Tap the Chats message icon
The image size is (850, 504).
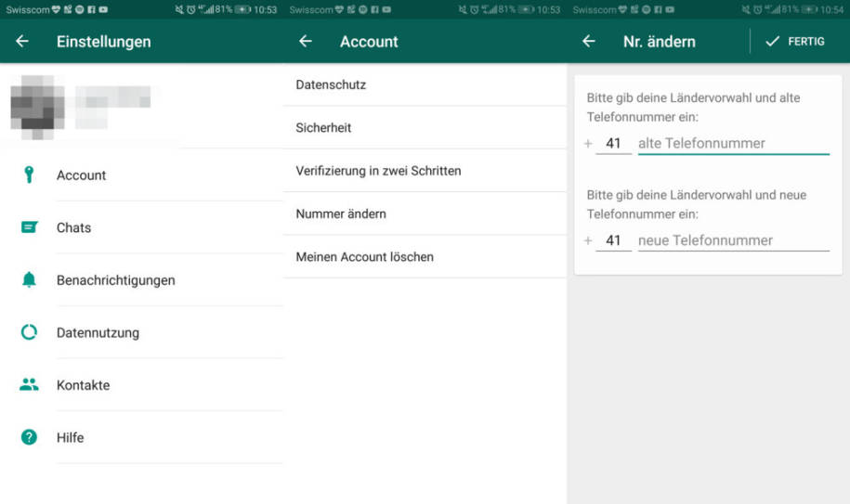click(x=29, y=227)
